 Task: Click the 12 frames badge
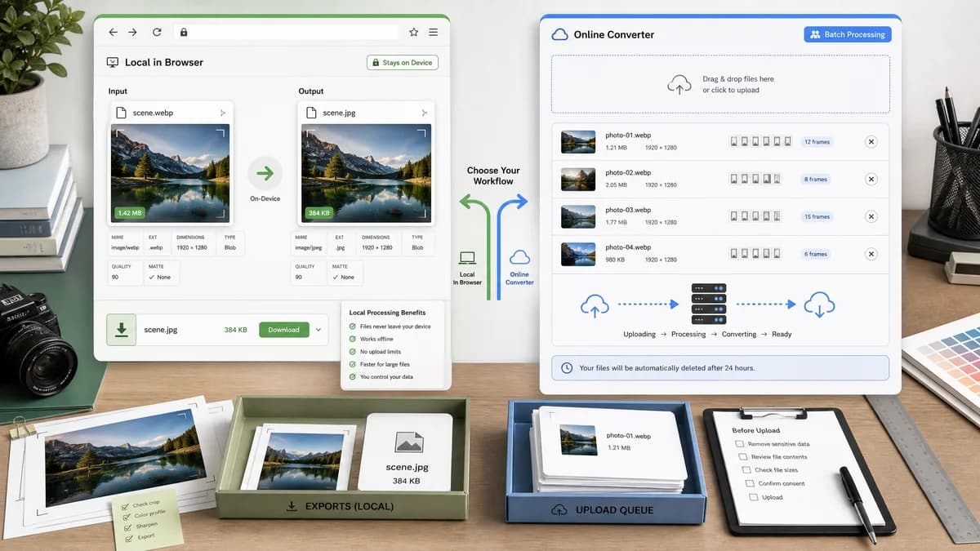pos(817,142)
